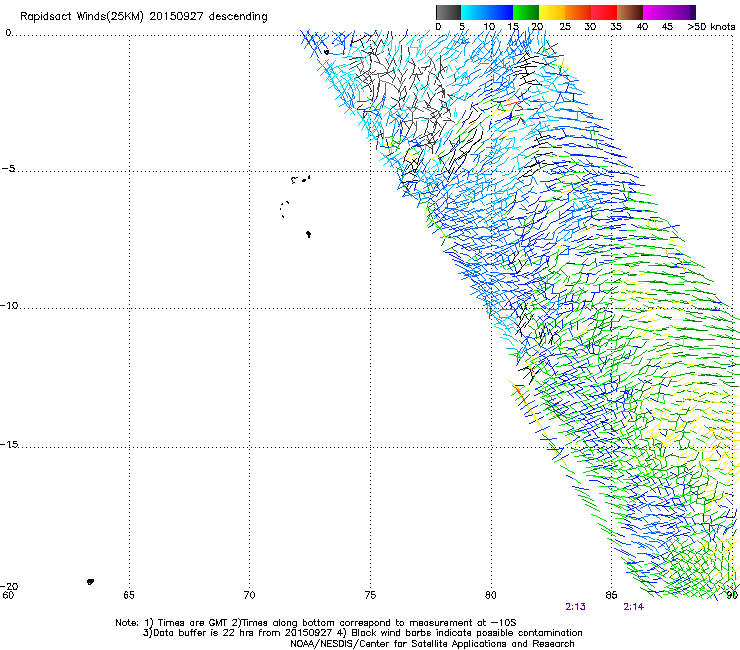Click the longitude label '85'
740x650 pixels.
tap(611, 595)
